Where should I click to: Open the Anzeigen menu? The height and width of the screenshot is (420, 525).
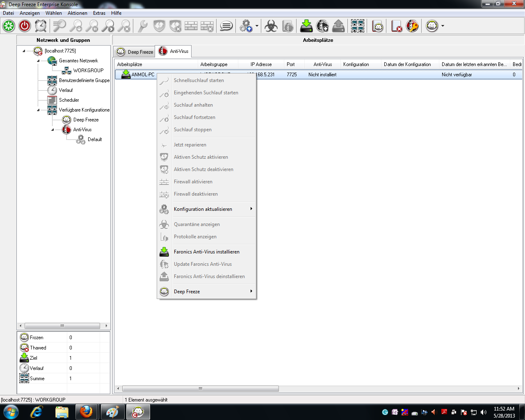click(x=30, y=13)
